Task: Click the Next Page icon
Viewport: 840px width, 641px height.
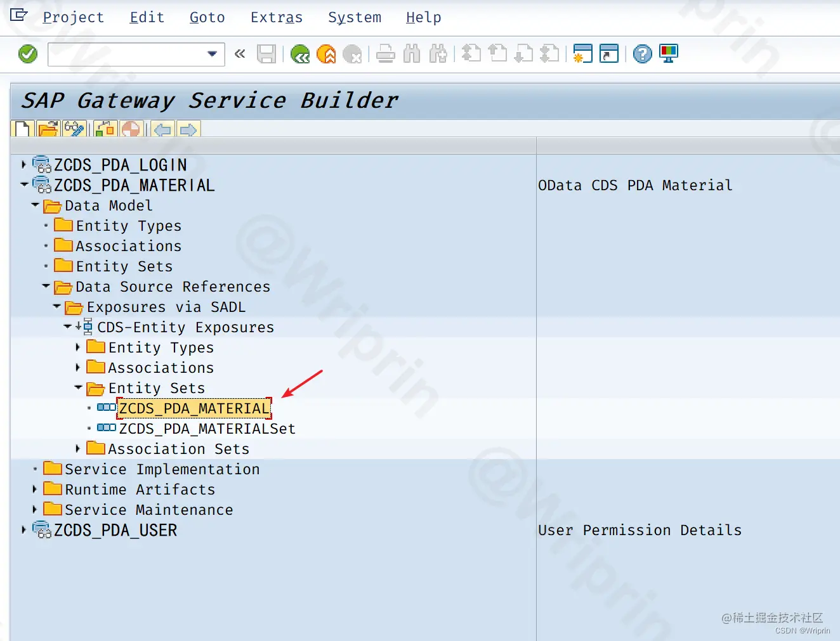Action: 523,54
